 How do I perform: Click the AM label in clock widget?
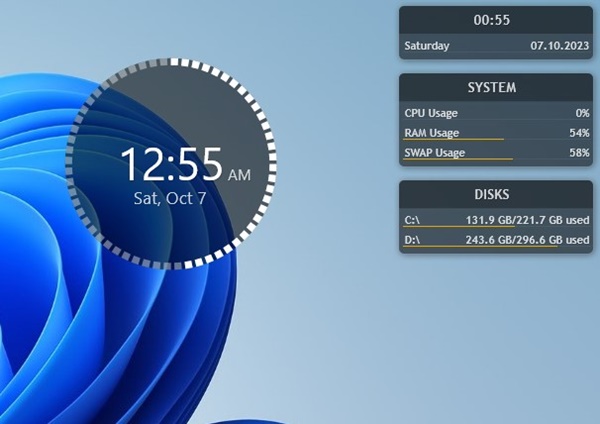[240, 175]
